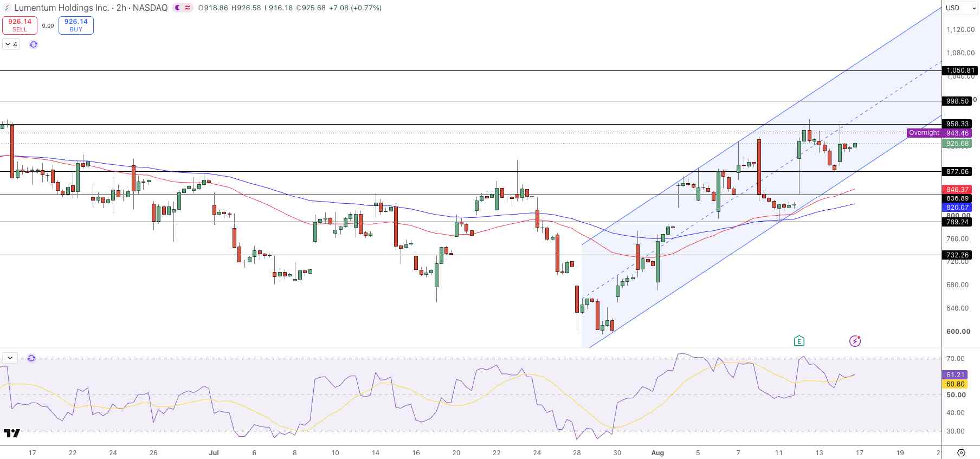Click the pink approximate-data wave icon
This screenshot has height=459, width=980.
click(x=188, y=8)
